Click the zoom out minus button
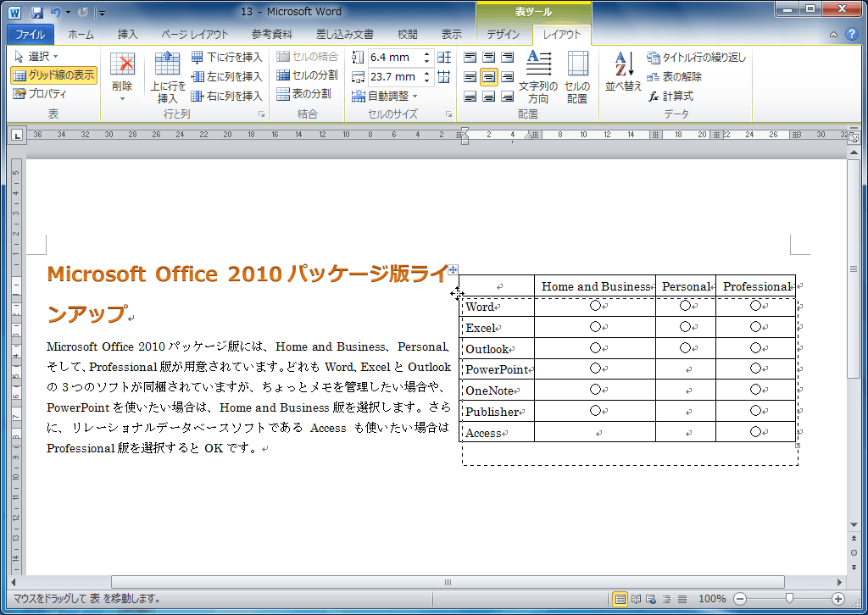 tap(740, 599)
